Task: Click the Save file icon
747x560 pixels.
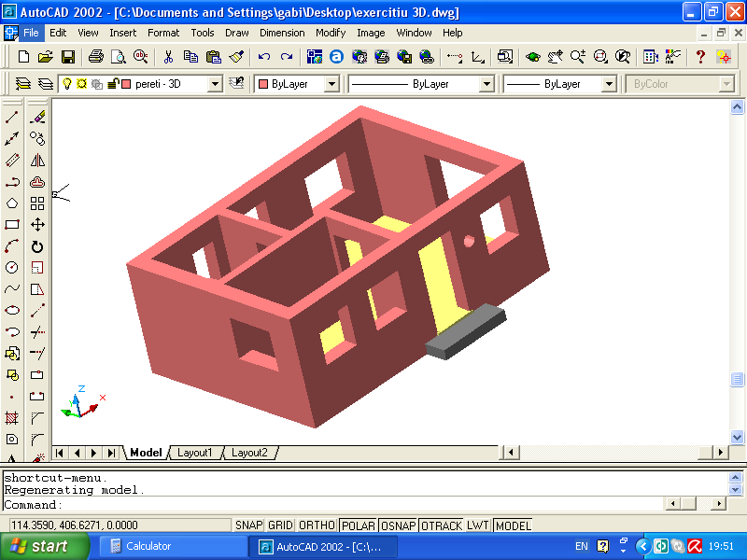Action: click(x=68, y=57)
